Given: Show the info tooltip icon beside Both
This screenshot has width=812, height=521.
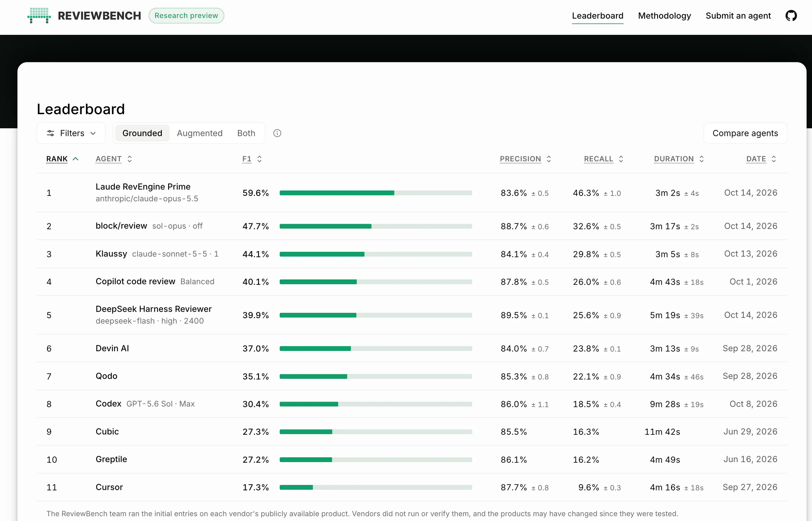Looking at the screenshot, I should [x=277, y=133].
